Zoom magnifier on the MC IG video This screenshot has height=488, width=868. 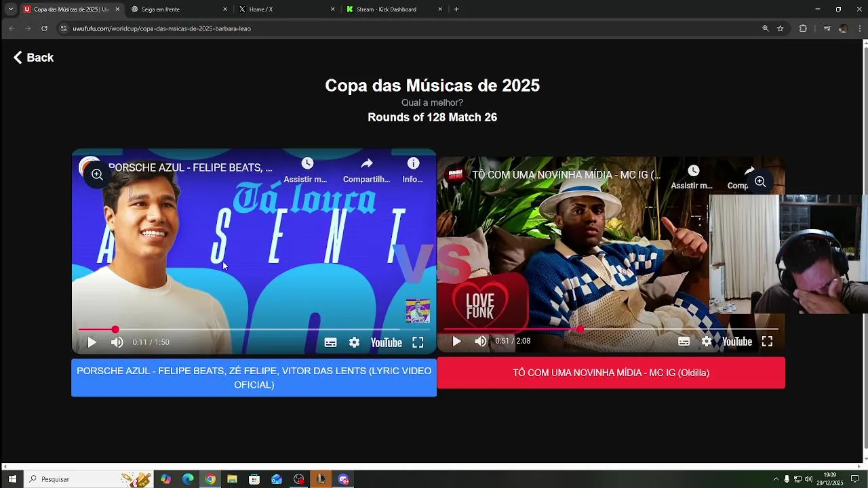760,182
